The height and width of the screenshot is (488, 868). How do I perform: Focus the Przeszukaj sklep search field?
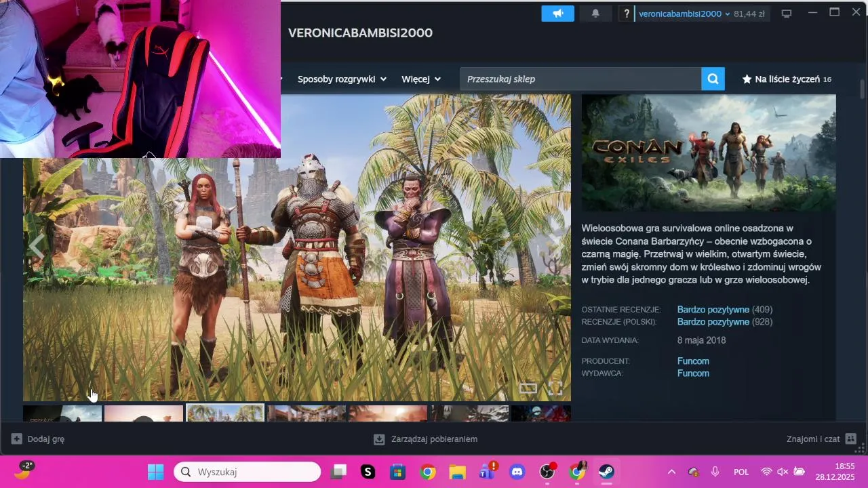580,79
